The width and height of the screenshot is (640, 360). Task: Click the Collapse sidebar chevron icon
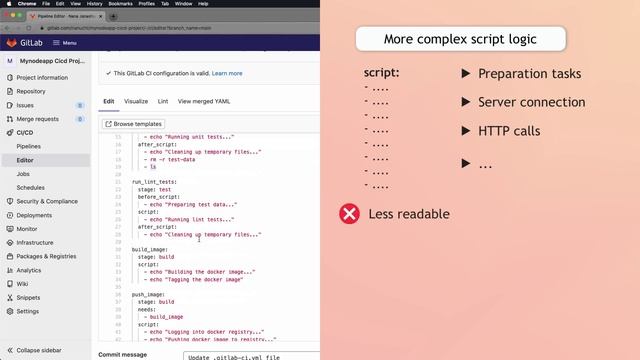10,350
